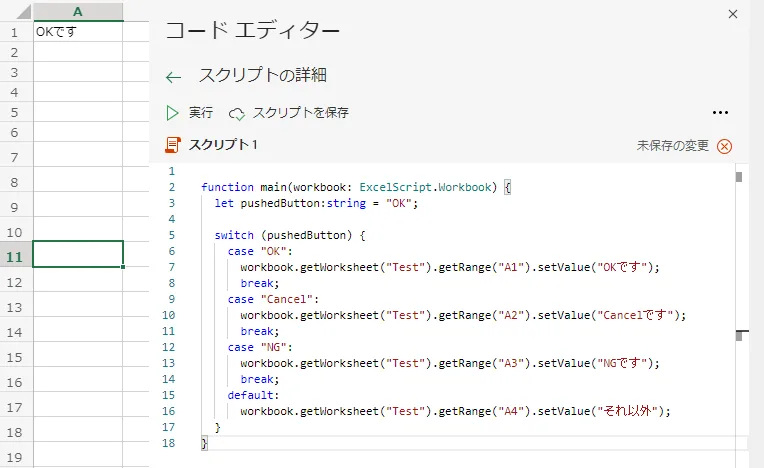
Task: Click the script file icon beside スクリプト 1
Action: [x=173, y=146]
